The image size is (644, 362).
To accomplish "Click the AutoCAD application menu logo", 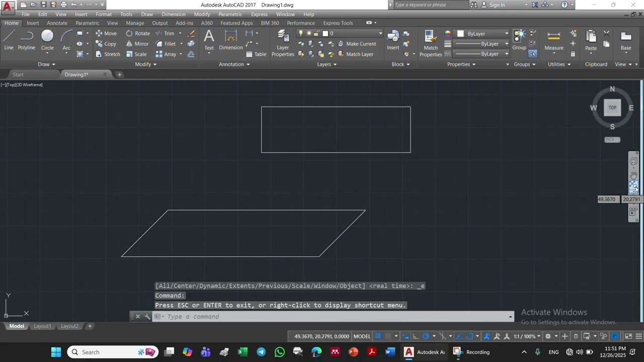I will [7, 7].
